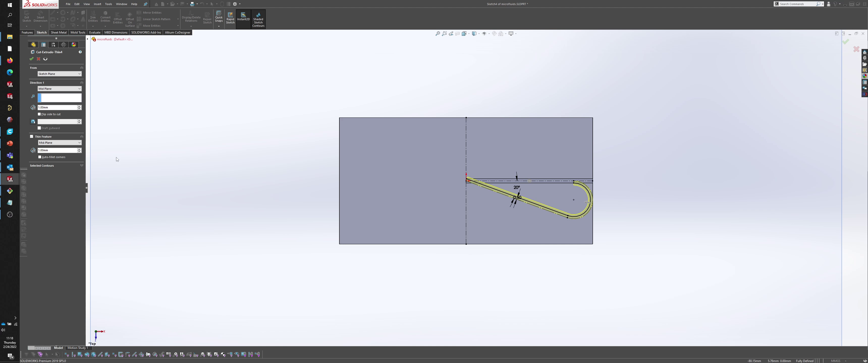Toggle detailed preview eye icon
The width and height of the screenshot is (868, 363).
point(45,59)
